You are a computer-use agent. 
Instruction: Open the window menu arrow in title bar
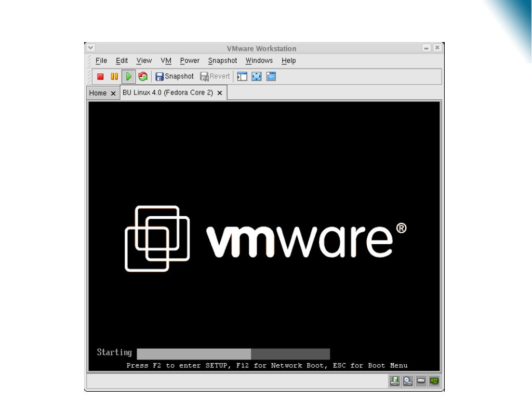point(90,47)
